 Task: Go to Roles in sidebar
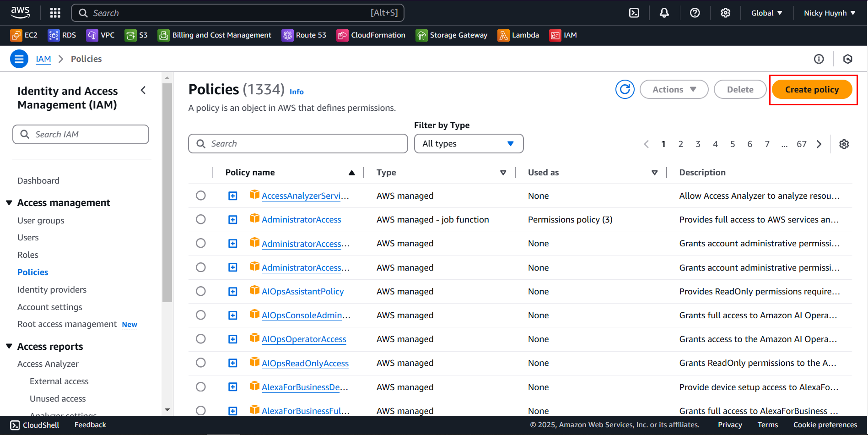click(28, 255)
